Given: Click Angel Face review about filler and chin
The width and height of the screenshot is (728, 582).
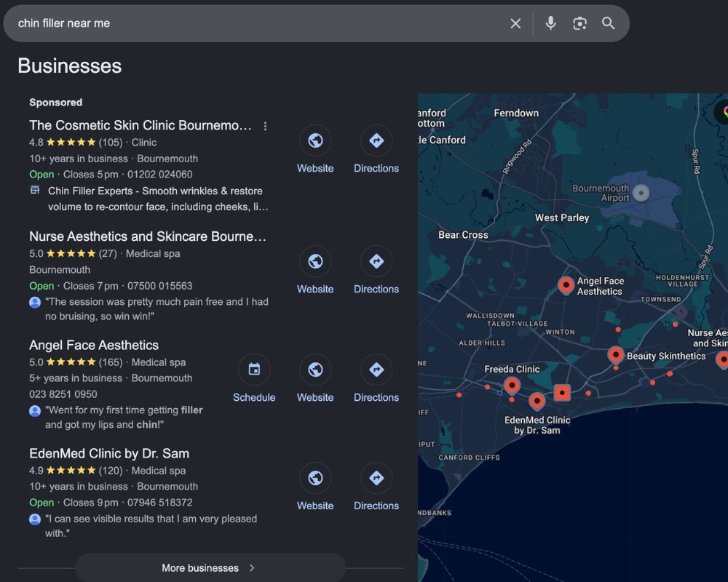Looking at the screenshot, I should [124, 418].
